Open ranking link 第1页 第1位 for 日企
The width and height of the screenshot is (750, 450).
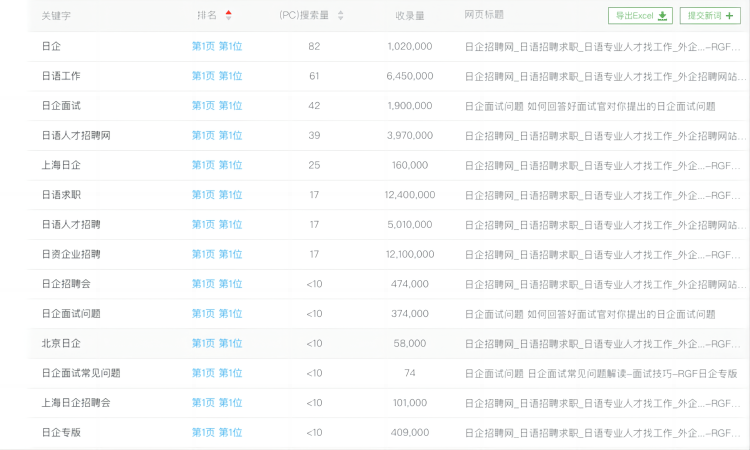tap(216, 47)
